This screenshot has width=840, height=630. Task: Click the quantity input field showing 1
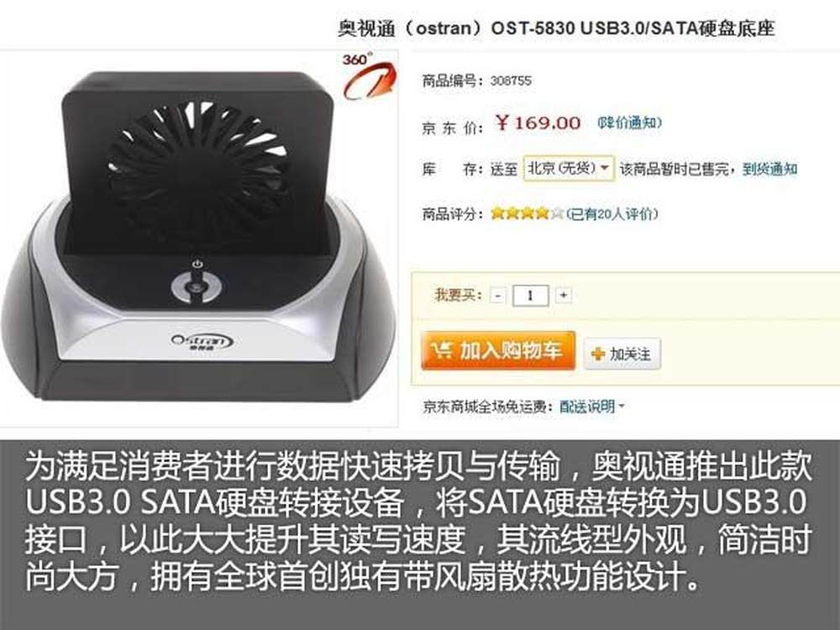(x=530, y=296)
